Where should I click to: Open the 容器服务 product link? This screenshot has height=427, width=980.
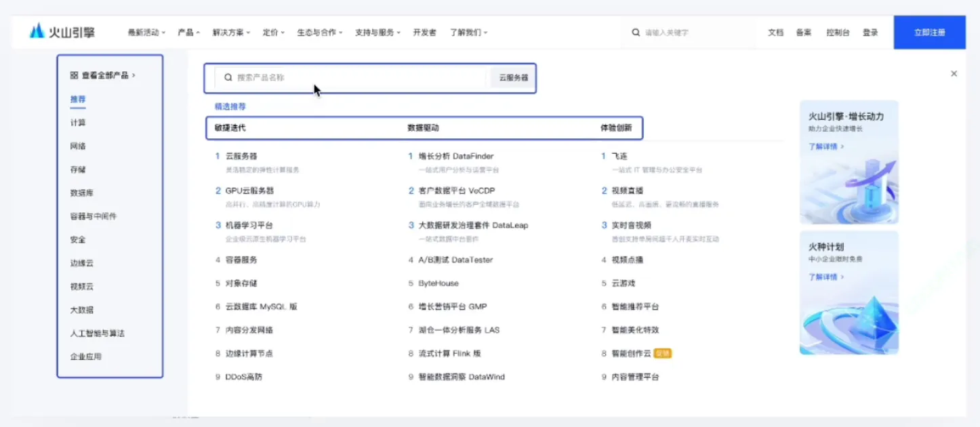pyautogui.click(x=241, y=260)
